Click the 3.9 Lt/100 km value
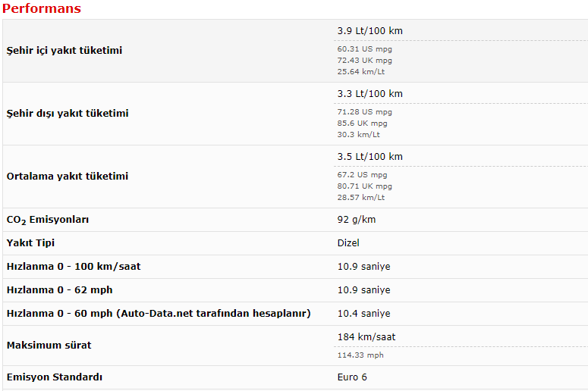This screenshot has height=391, width=588. pyautogui.click(x=369, y=31)
